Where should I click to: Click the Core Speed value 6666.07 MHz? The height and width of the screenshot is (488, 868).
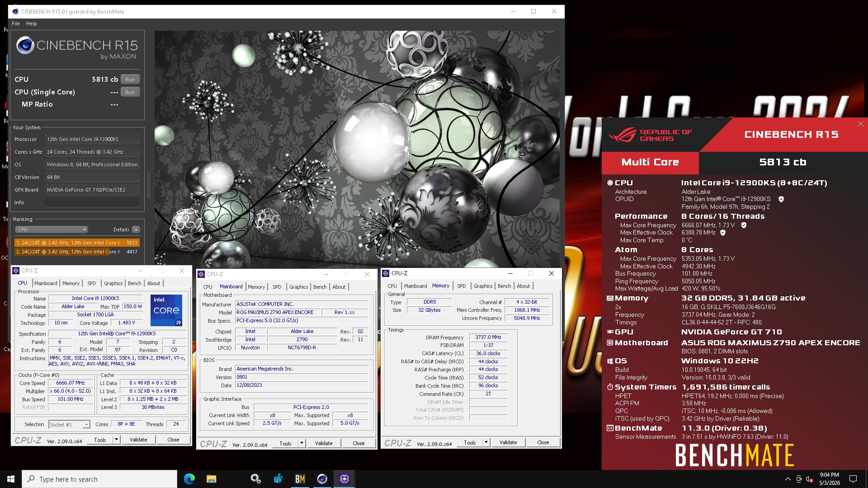click(x=71, y=383)
